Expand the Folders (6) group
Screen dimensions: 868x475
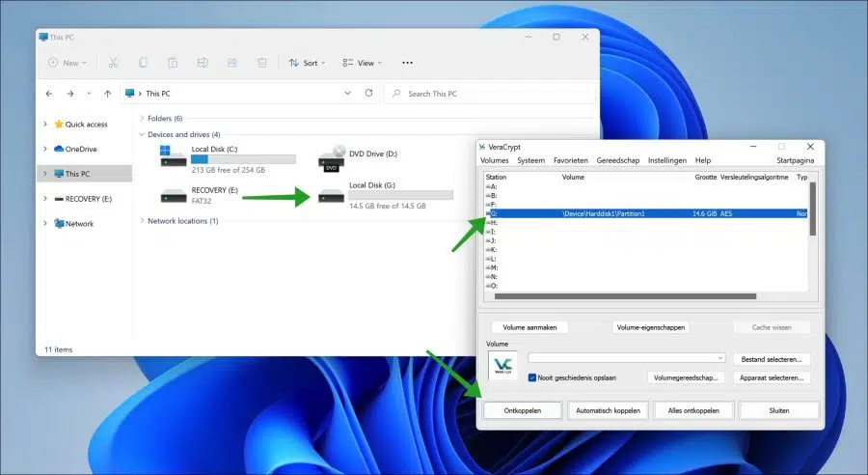tap(142, 118)
